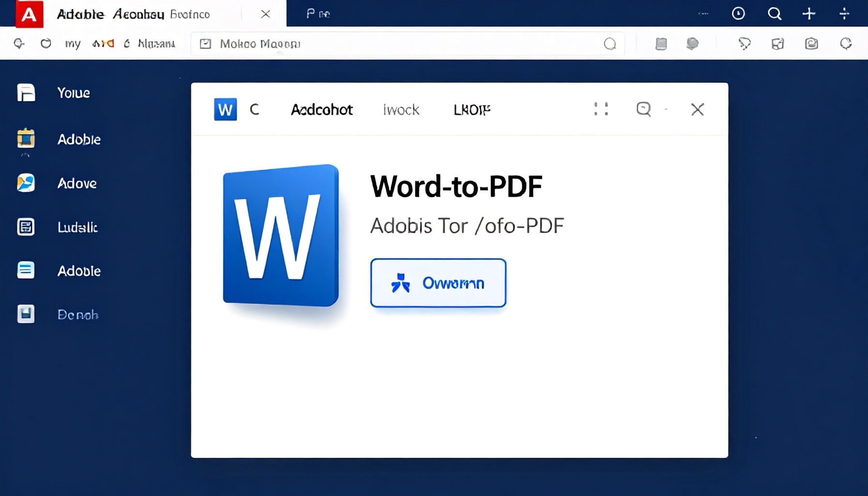868x496 pixels.
Task: Click the four-dots icon in the dialog header
Action: 601,109
